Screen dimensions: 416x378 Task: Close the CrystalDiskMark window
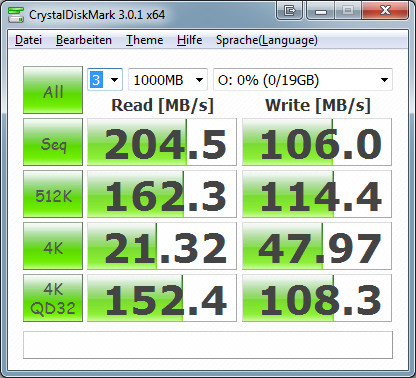point(385,11)
